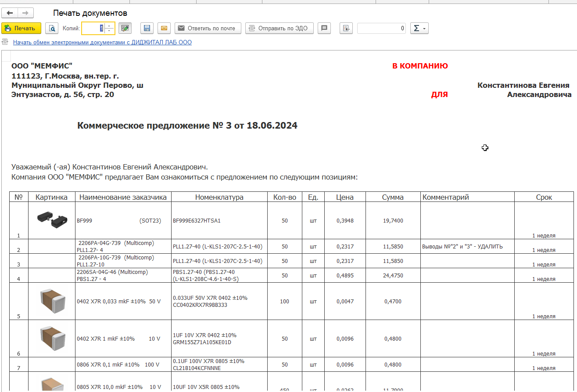577x392 pixels.
Task: Open comment speech bubble icon
Action: pos(324,29)
